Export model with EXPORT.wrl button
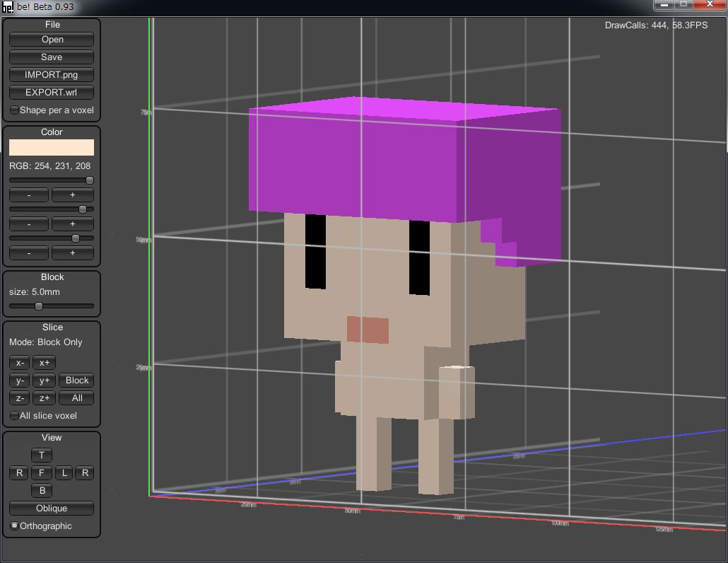Viewport: 728px width, 563px height. 52,93
